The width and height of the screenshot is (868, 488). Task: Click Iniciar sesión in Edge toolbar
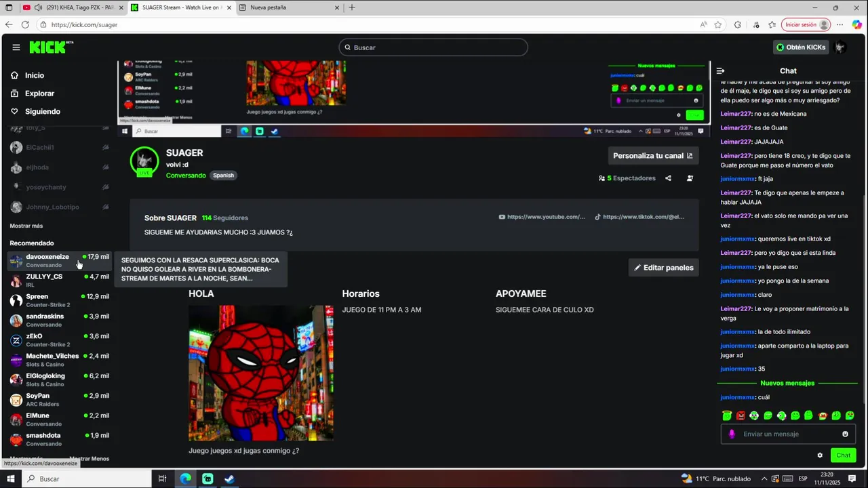[806, 24]
